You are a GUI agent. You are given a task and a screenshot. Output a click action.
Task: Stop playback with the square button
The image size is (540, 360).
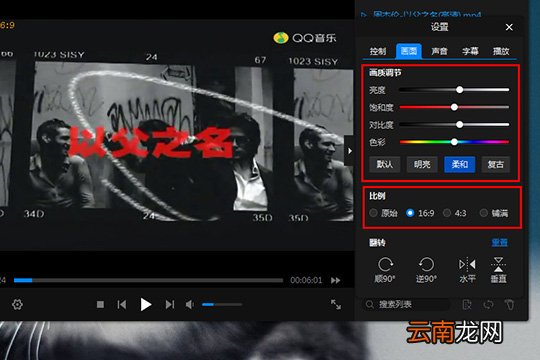click(x=100, y=305)
